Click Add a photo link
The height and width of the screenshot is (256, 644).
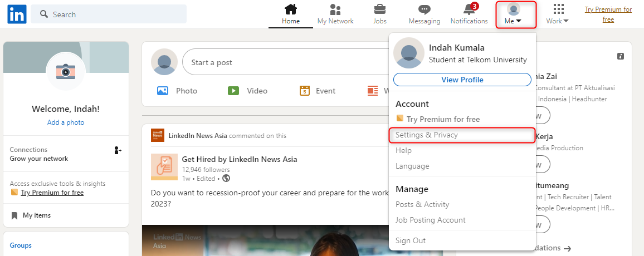66,122
